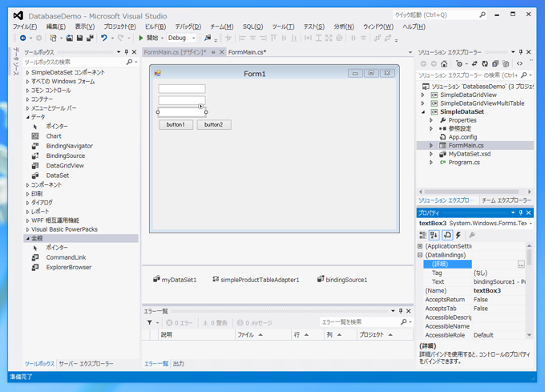Toggle the Properties panel auto-hide pushpin

point(521,212)
